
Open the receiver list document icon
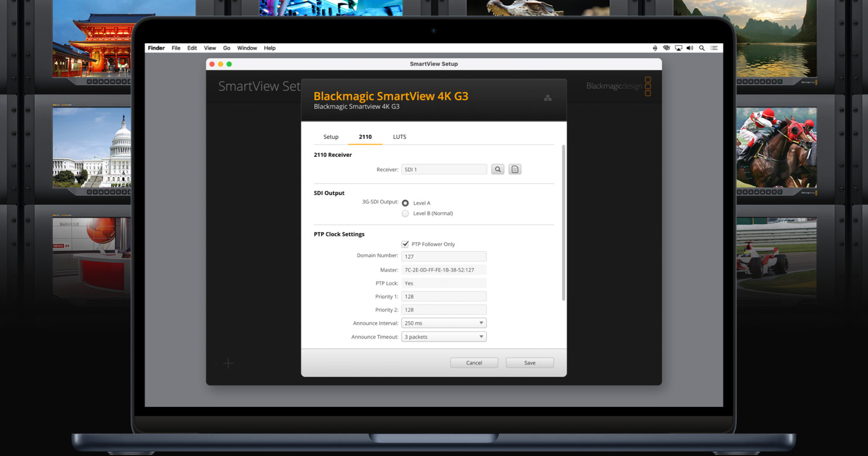(514, 168)
